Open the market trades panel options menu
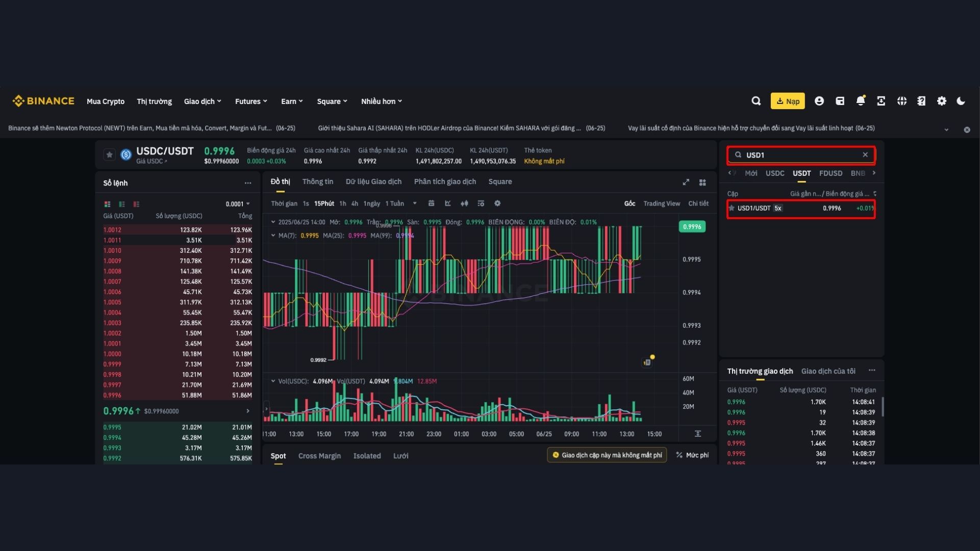This screenshot has width=980, height=551. click(x=872, y=371)
